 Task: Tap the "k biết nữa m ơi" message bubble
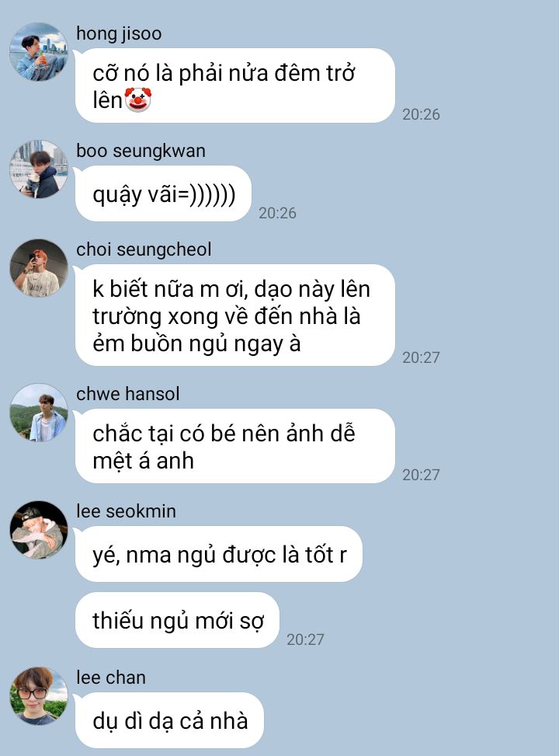click(235, 315)
